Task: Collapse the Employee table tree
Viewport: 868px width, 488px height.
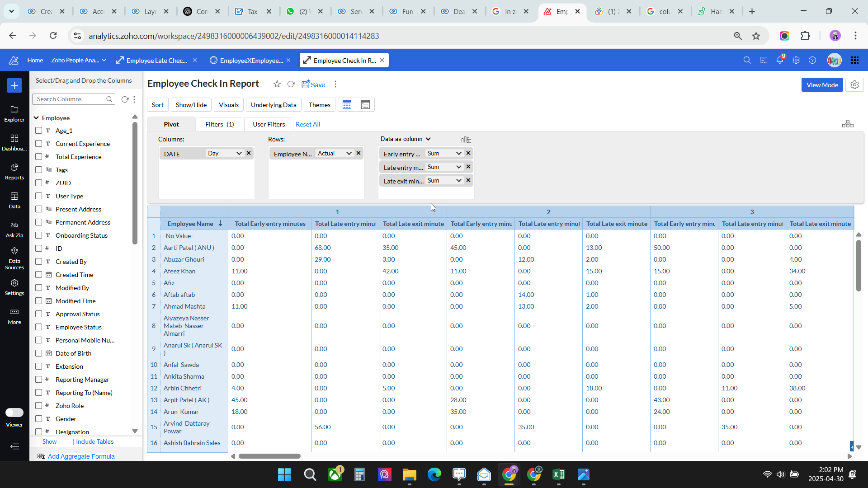Action: (x=36, y=118)
